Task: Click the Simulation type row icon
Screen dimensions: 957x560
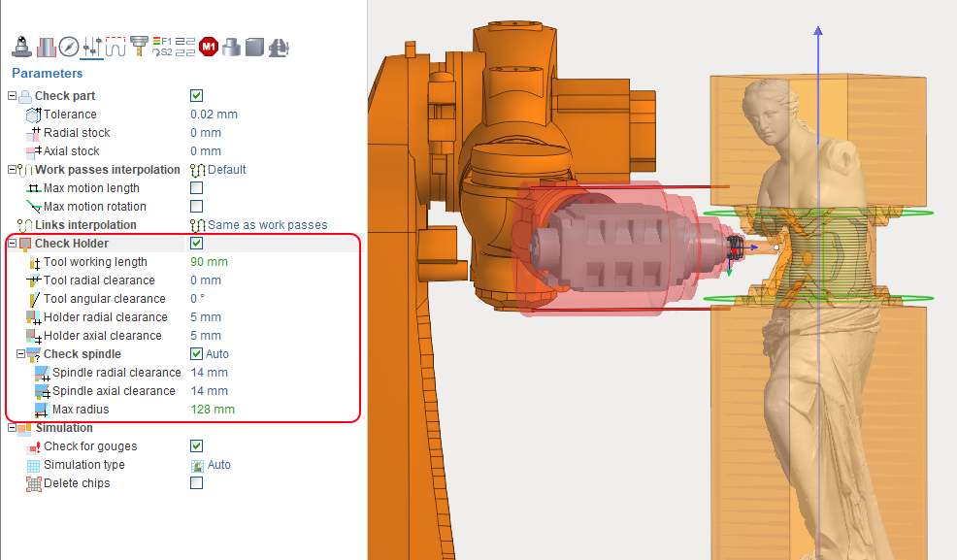Action: coord(34,466)
